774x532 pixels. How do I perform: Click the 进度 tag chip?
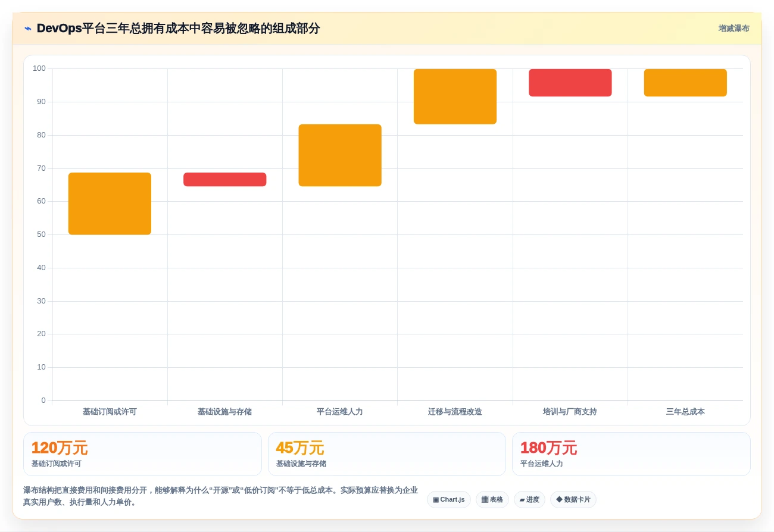point(529,500)
